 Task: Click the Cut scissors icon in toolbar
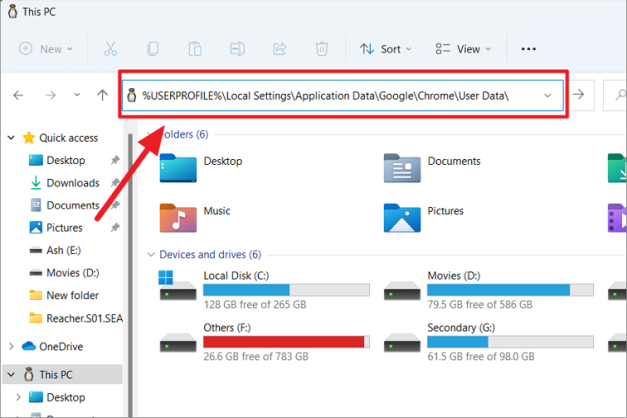110,48
